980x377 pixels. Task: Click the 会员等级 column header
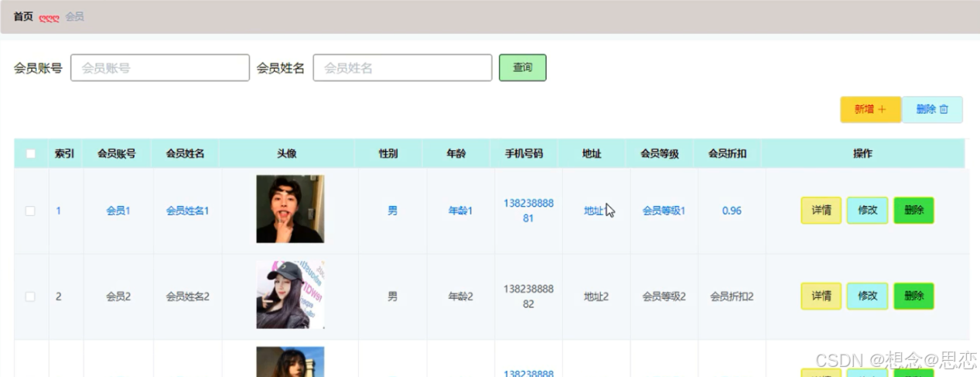point(660,153)
